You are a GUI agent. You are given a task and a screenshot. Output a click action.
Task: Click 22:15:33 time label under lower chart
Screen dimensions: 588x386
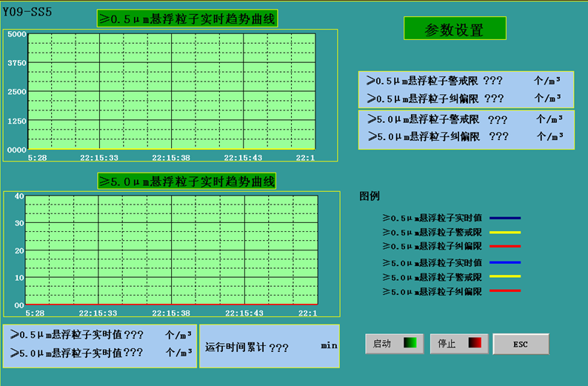click(x=98, y=313)
